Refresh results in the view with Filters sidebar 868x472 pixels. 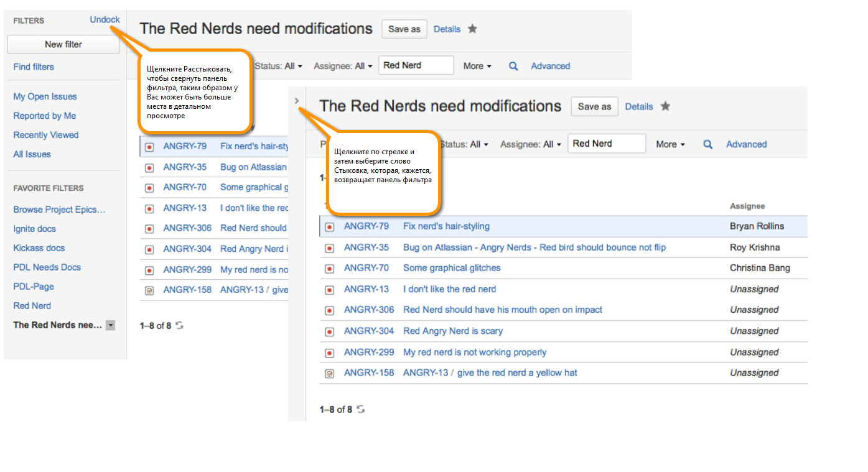(x=179, y=326)
